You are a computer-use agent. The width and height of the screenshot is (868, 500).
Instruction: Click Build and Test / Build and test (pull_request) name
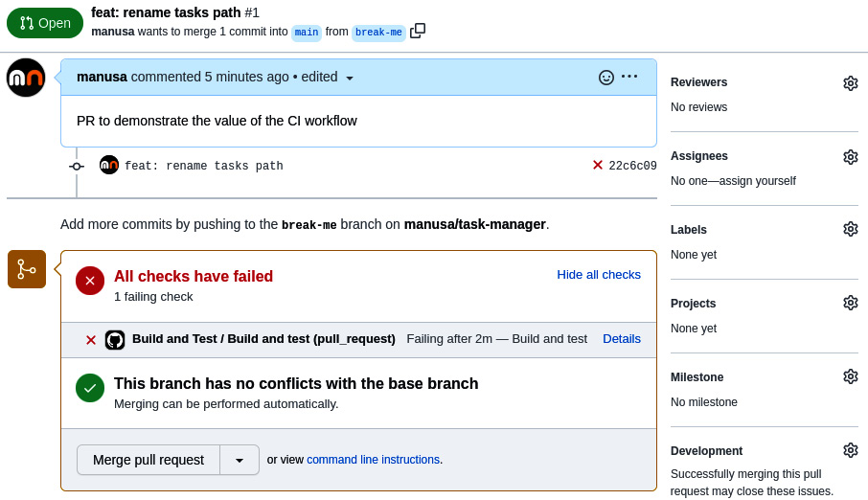263,339
